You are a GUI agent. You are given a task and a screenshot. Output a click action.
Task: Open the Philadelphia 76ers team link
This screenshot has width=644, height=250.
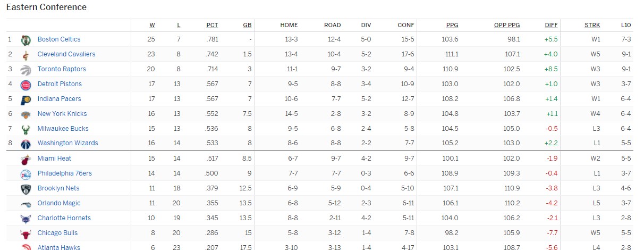pos(64,173)
